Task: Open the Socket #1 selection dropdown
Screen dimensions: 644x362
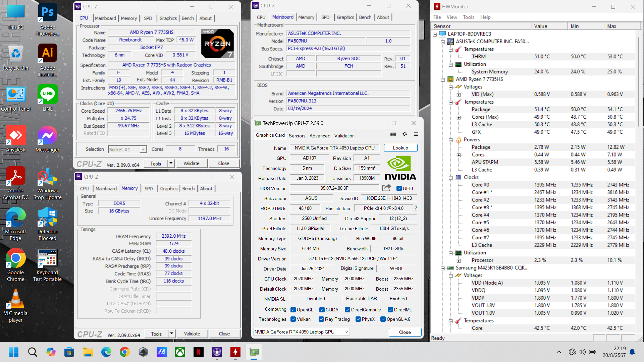Action: tap(127, 149)
